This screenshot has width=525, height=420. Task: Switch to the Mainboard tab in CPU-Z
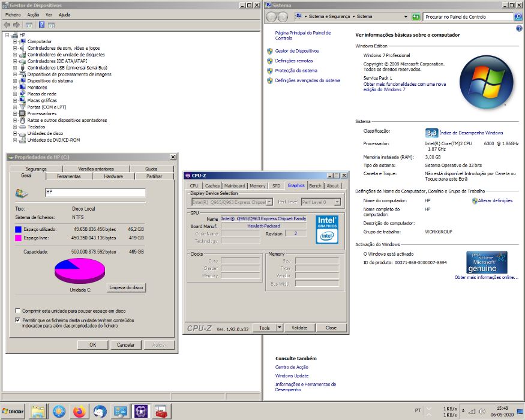point(235,185)
